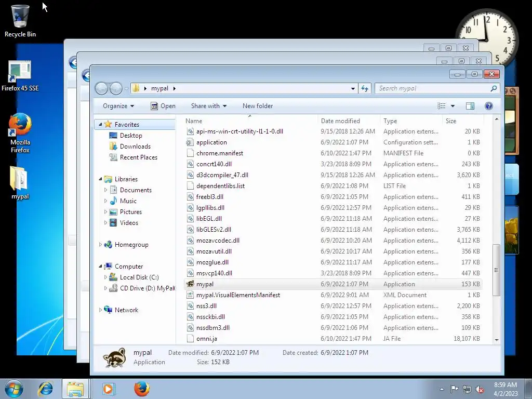Select the Mozilla Firefox desktop shortcut

20,133
